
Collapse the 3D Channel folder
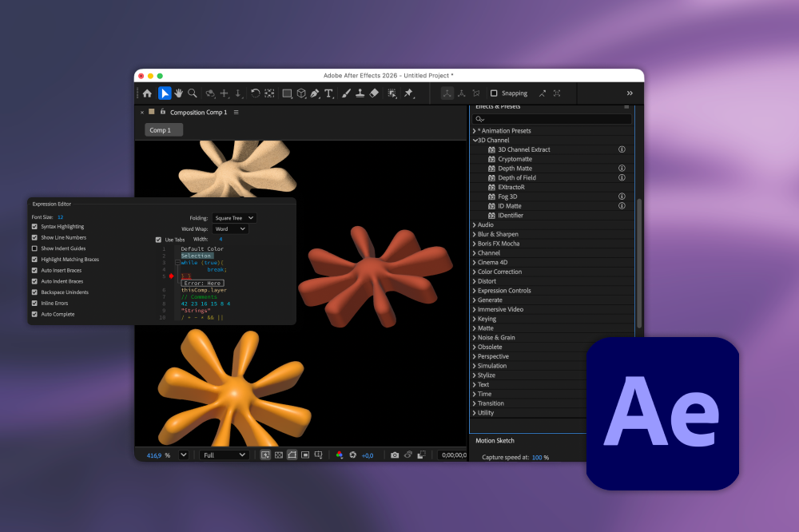coord(475,140)
